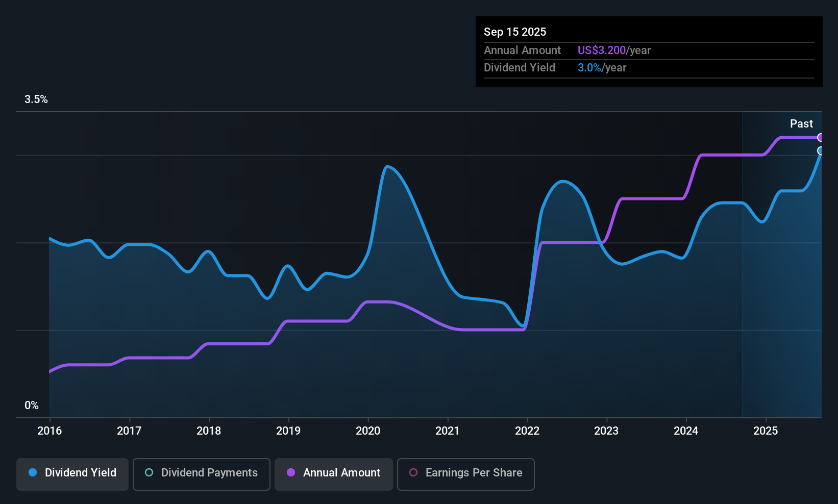Screen dimensions: 838x504
Task: Click the 2019 year tick label
Action: pos(288,431)
